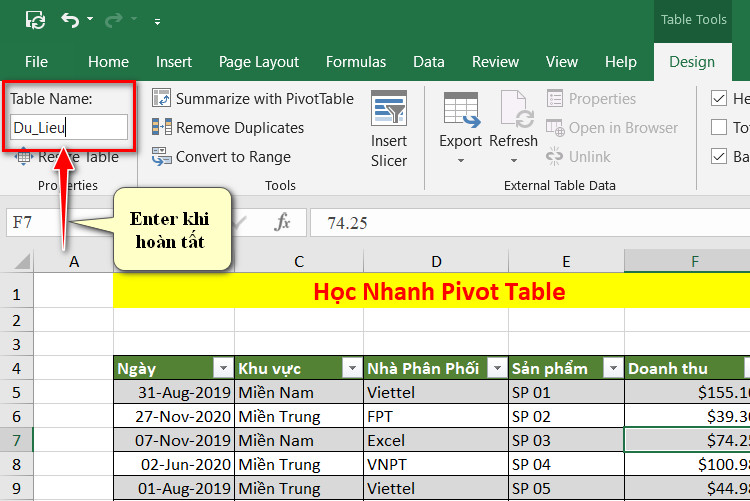This screenshot has height=501, width=750.
Task: Click the Remove Duplicates icon
Action: (162, 127)
